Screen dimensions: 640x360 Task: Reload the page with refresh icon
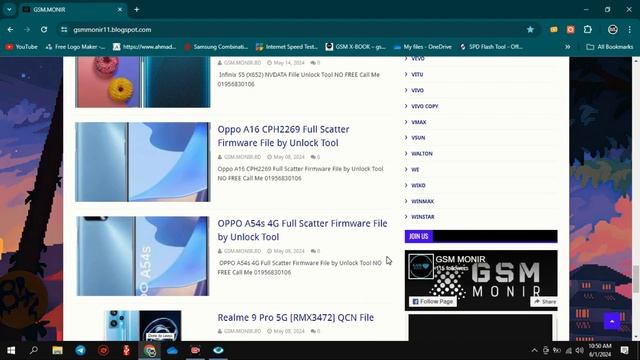coord(44,29)
